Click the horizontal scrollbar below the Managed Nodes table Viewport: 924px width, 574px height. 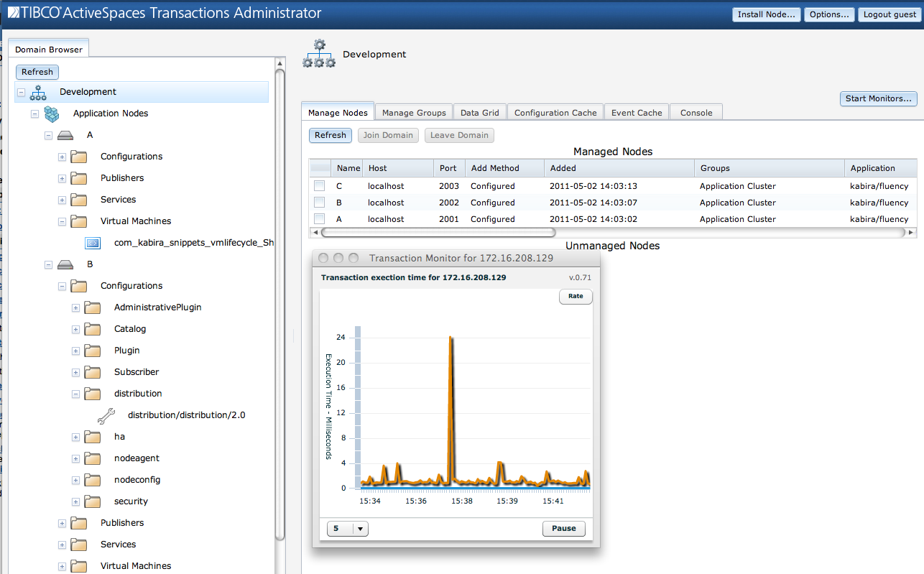click(x=431, y=232)
